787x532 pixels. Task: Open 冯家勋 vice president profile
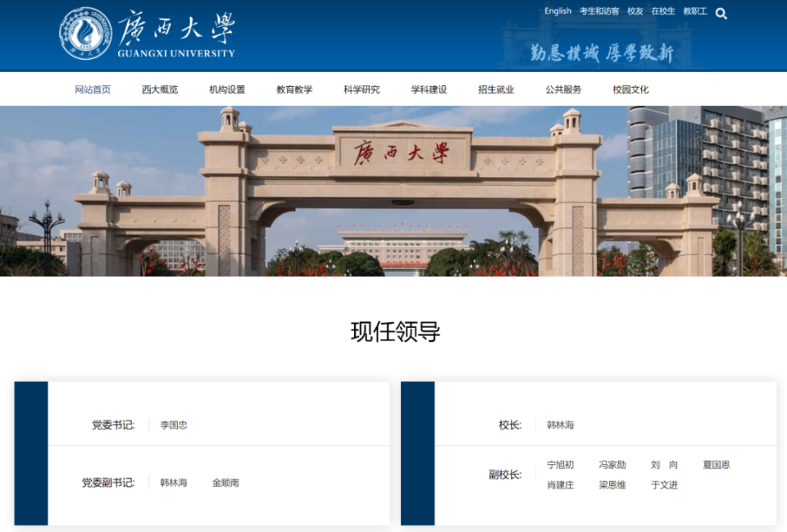tap(612, 465)
